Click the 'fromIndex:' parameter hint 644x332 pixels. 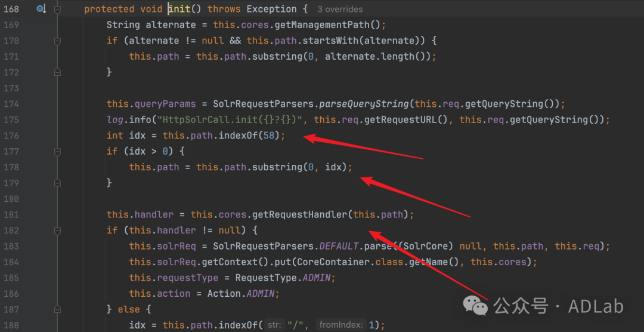coord(341,325)
